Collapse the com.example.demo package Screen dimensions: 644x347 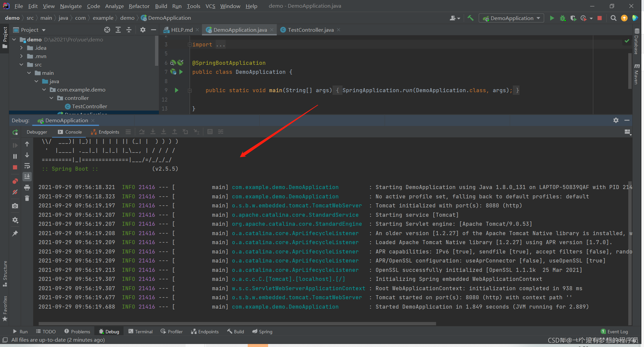[44, 90]
